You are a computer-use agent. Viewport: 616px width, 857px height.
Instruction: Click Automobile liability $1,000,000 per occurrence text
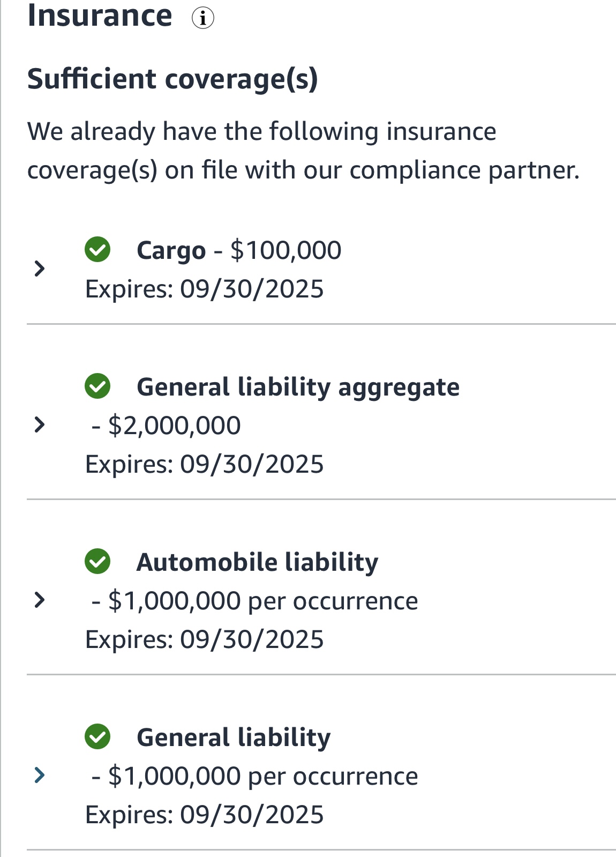point(262,601)
